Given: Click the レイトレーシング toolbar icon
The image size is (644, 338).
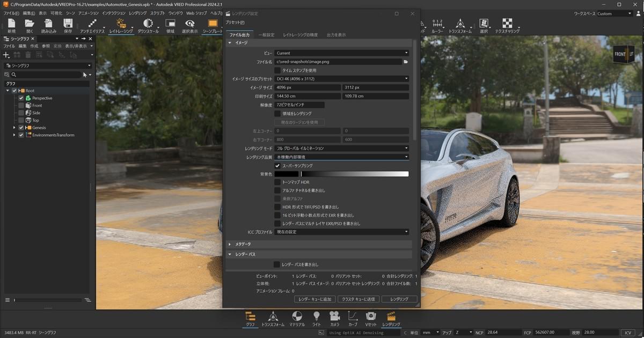Looking at the screenshot, I should [x=120, y=24].
